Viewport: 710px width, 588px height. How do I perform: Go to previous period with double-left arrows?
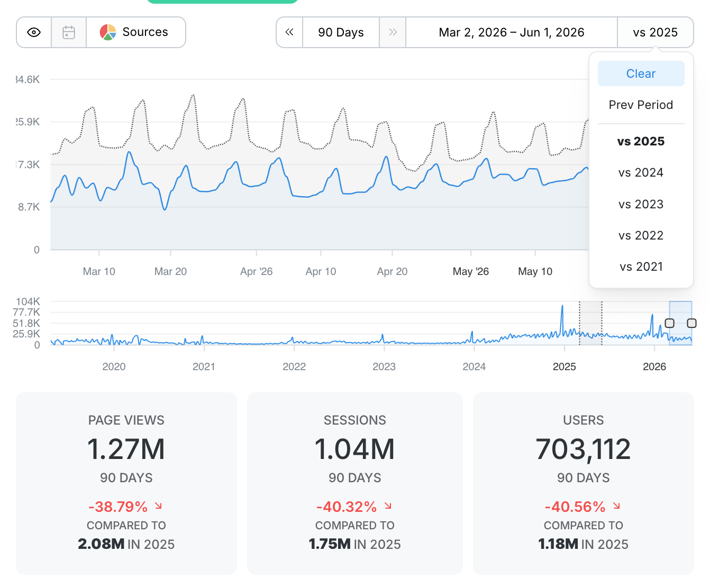pyautogui.click(x=289, y=32)
